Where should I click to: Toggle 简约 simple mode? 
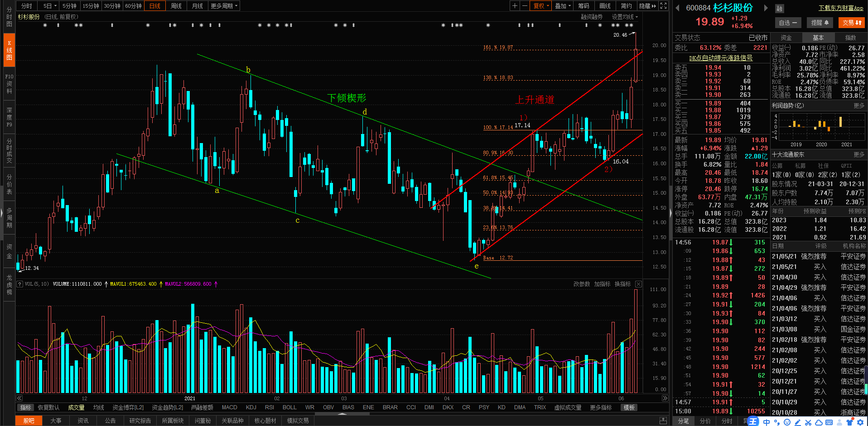coord(626,6)
